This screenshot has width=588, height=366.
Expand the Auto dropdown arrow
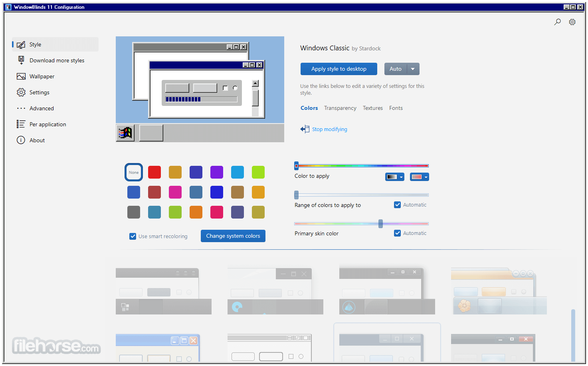coord(413,69)
